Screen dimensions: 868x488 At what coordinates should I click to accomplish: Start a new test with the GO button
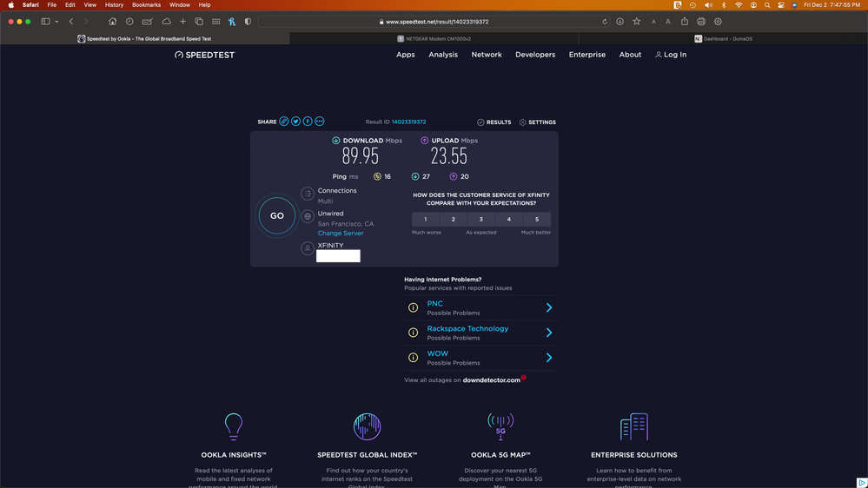pos(277,216)
